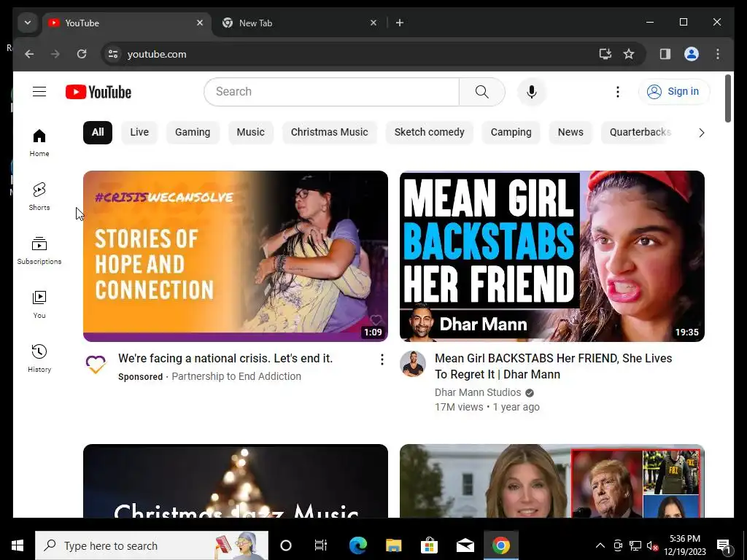Select the Live filter chip
Viewport: 747px width, 560px height.
click(139, 133)
